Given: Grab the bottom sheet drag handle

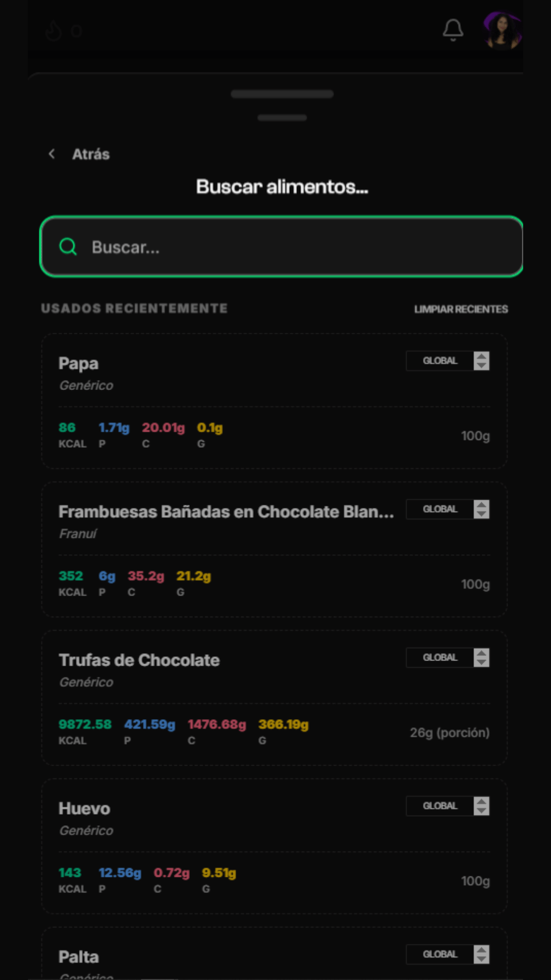Looking at the screenshot, I should [x=282, y=94].
